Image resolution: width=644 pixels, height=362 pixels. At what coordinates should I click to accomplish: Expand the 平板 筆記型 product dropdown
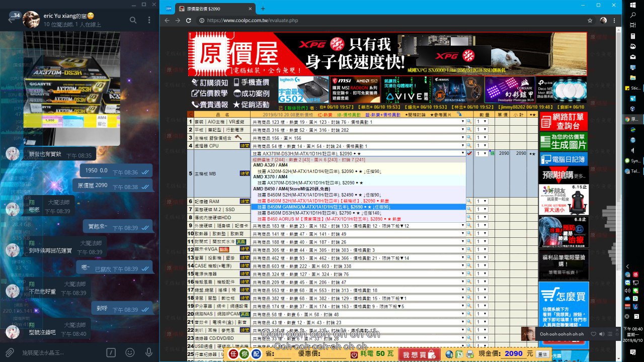click(x=358, y=130)
